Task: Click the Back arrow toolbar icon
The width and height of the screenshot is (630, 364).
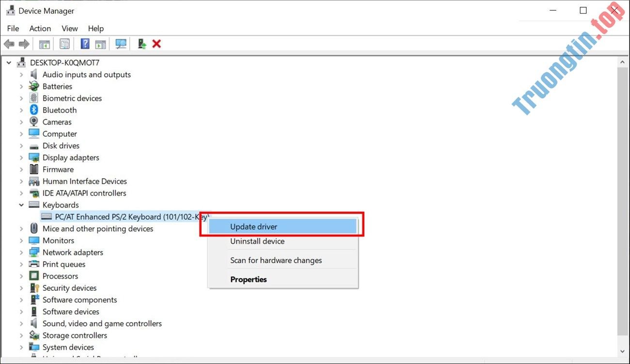Action: [x=9, y=44]
